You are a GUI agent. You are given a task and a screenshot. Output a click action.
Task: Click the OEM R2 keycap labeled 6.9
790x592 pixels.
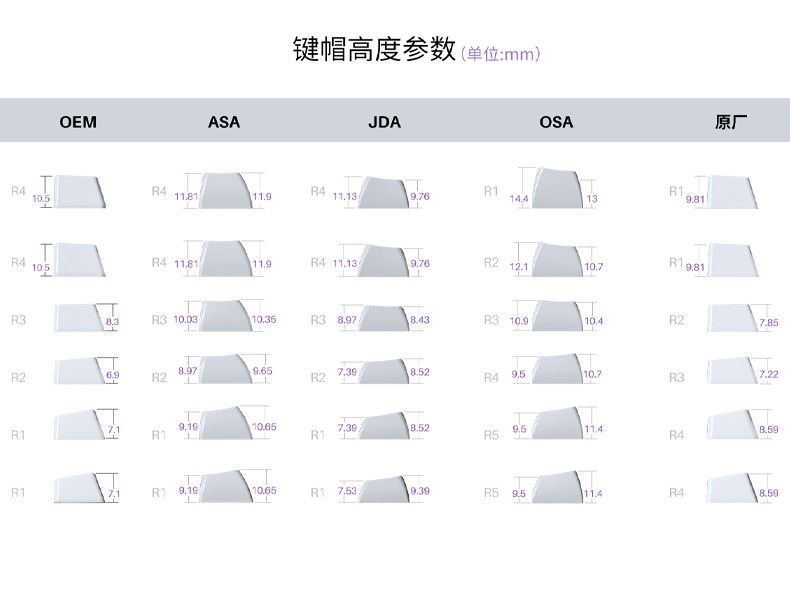79,371
